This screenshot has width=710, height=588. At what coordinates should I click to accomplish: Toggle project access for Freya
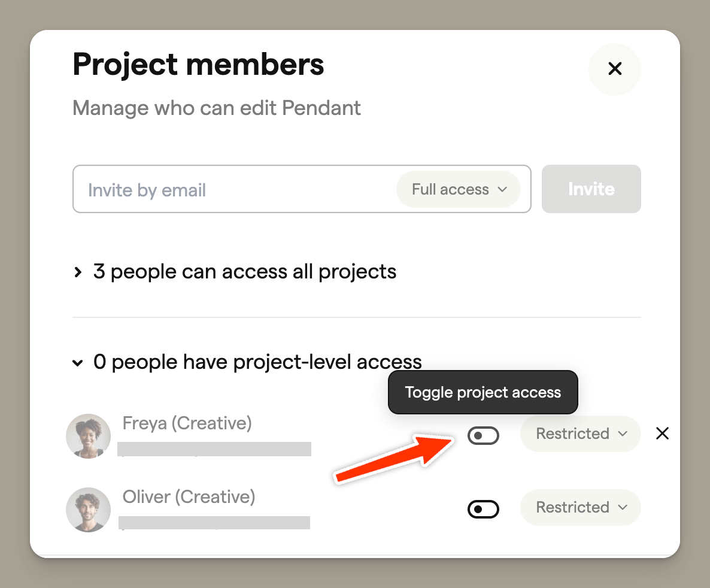483,436
